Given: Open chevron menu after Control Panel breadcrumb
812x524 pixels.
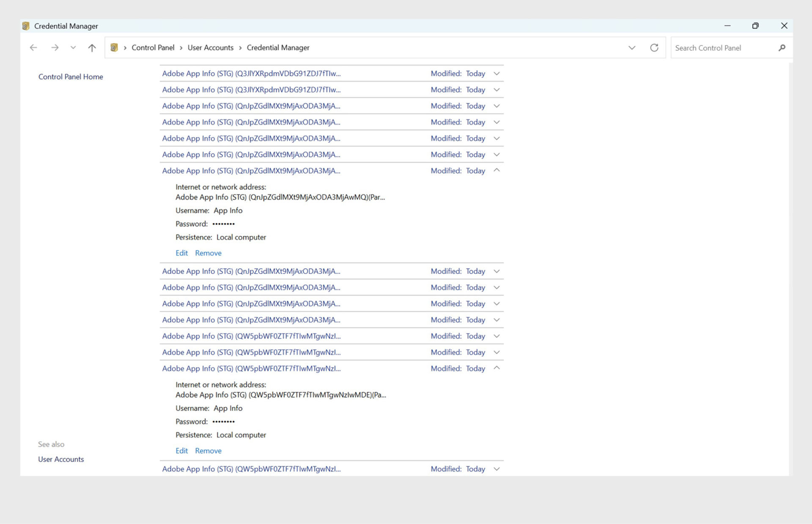Looking at the screenshot, I should [x=181, y=48].
